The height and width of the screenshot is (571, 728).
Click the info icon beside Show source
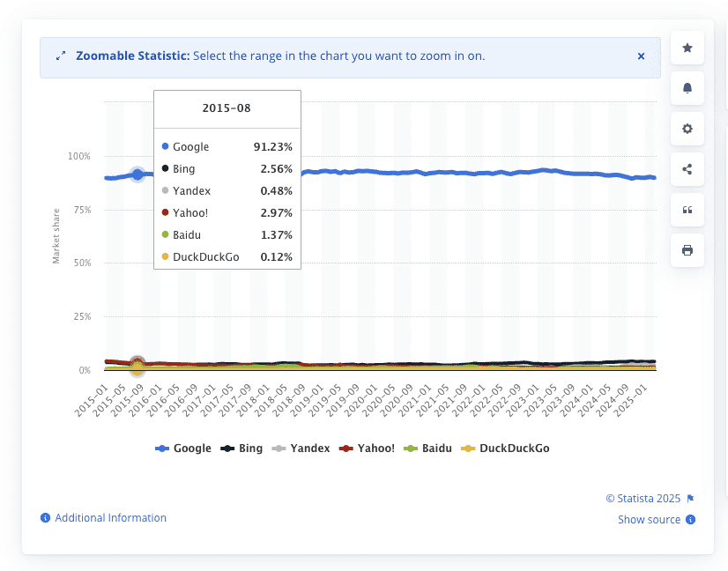pos(690,520)
